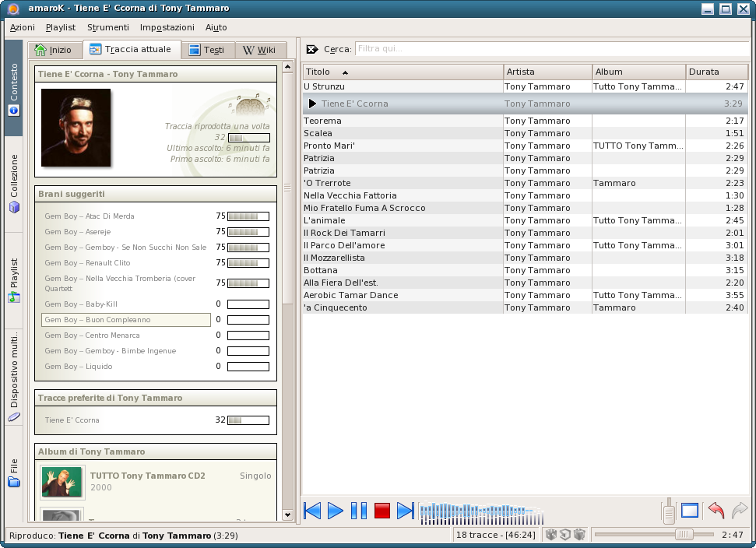Open the TUTTO Tony Tammaro CD2 album link
The image size is (756, 548).
(x=147, y=476)
